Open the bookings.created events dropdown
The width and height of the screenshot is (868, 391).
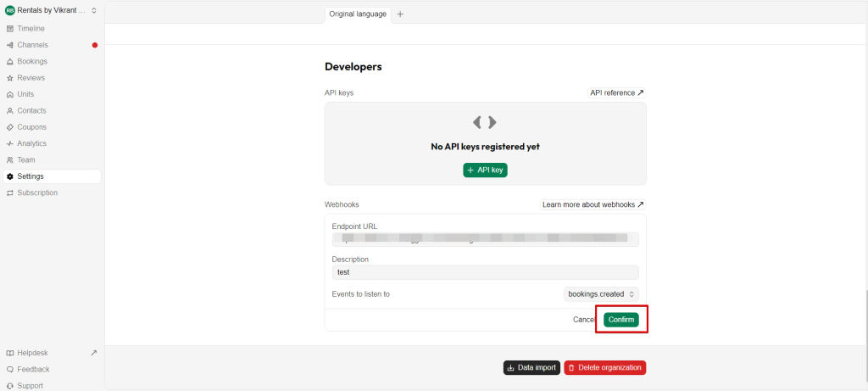(x=602, y=294)
